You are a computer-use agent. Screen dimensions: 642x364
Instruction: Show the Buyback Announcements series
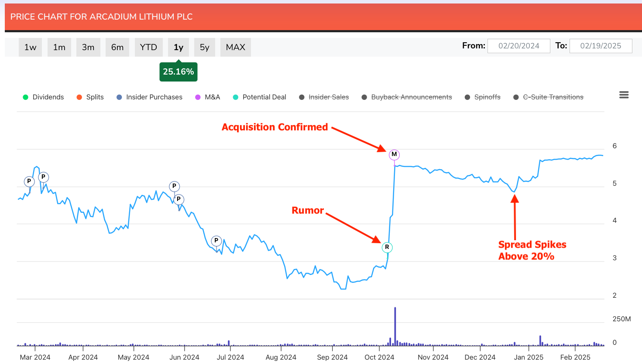pos(407,97)
